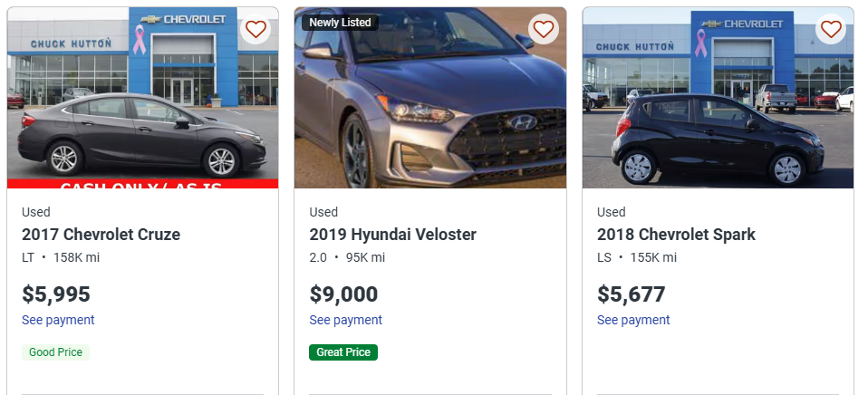Click the 2017 Chevrolet Cruze title
Image resolution: width=868 pixels, height=395 pixels.
pos(101,235)
